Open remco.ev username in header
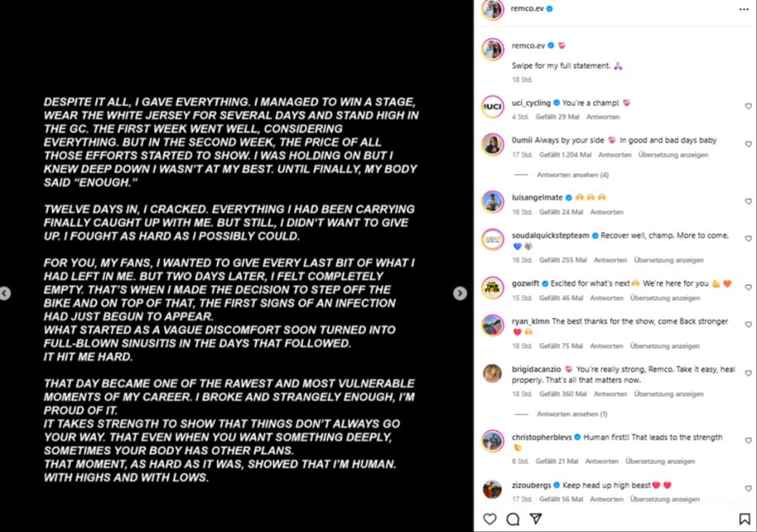757x532 pixels. pyautogui.click(x=527, y=8)
